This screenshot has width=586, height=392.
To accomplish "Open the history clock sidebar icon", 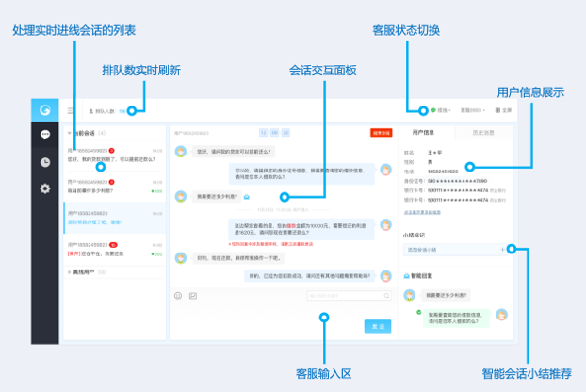I will point(44,162).
